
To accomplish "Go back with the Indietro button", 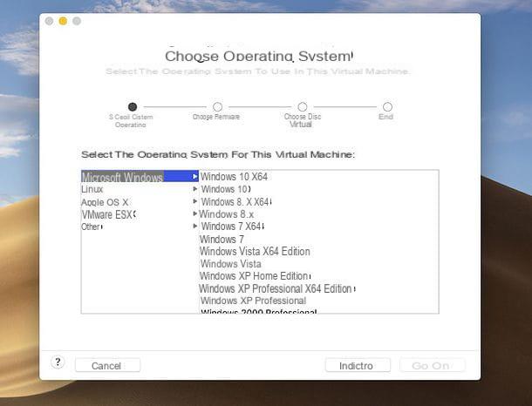I will point(358,365).
